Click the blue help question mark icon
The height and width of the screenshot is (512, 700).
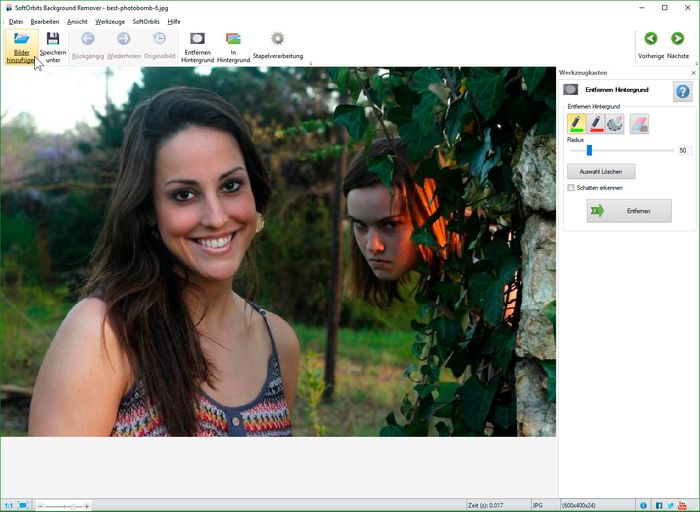click(x=682, y=92)
